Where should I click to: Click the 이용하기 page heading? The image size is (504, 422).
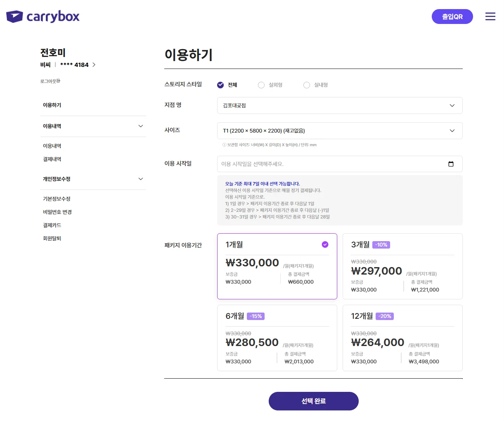click(189, 55)
